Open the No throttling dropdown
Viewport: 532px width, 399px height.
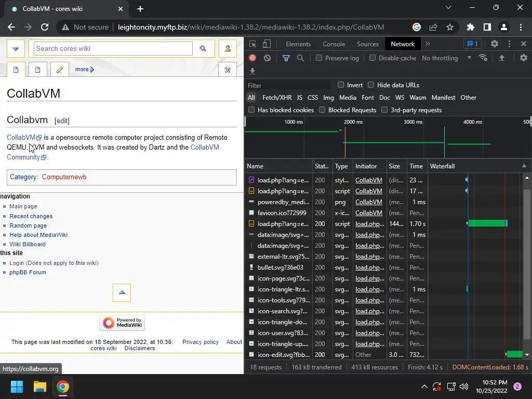(446, 58)
